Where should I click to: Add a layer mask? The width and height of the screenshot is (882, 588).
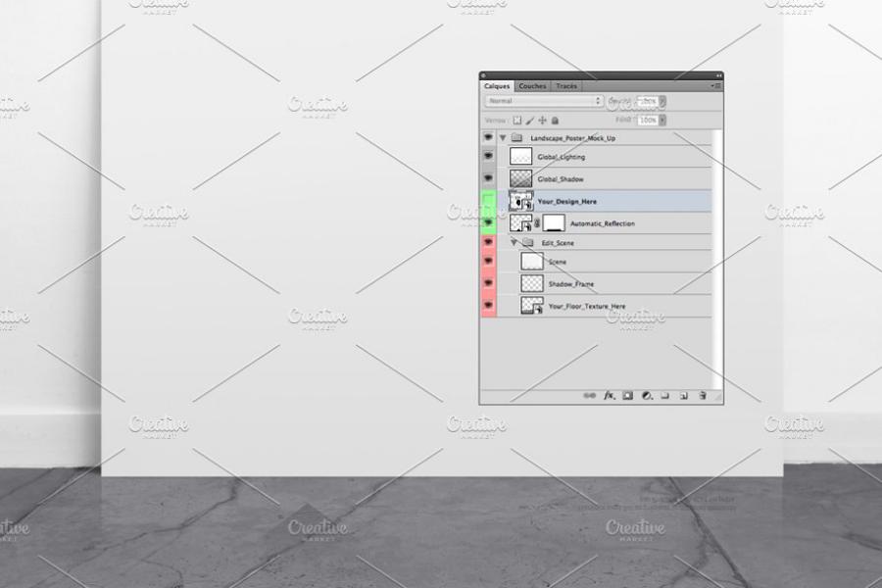coord(627,396)
